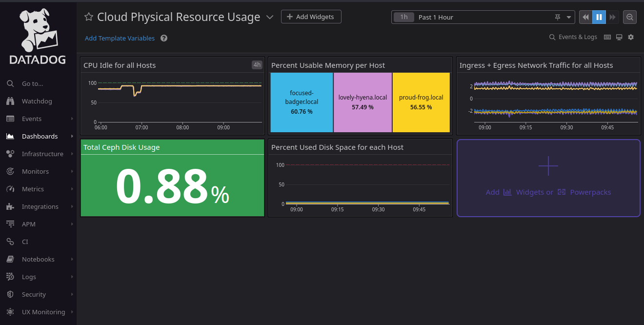Expand the Infrastructure sidebar menu
This screenshot has height=325, width=644.
(x=42, y=154)
